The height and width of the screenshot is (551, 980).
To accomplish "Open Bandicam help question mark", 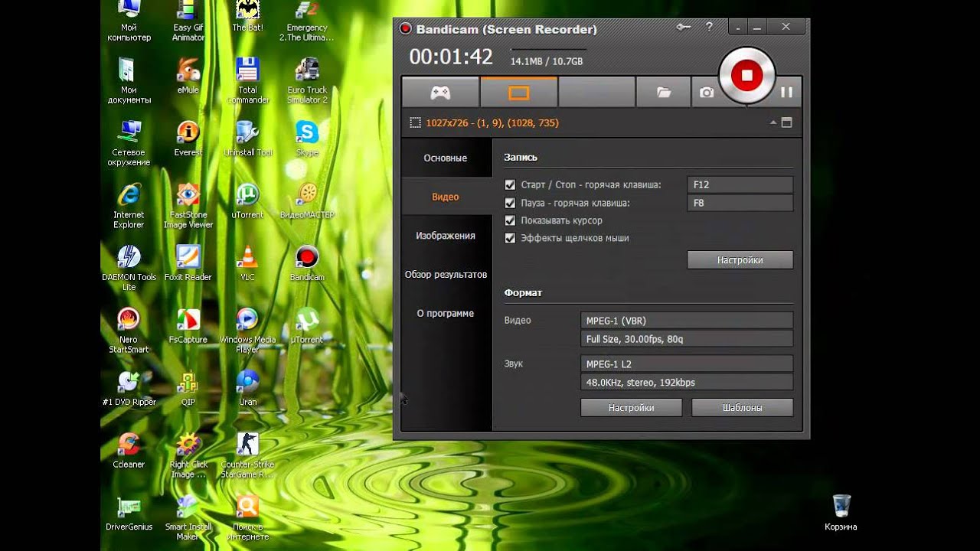I will point(710,27).
